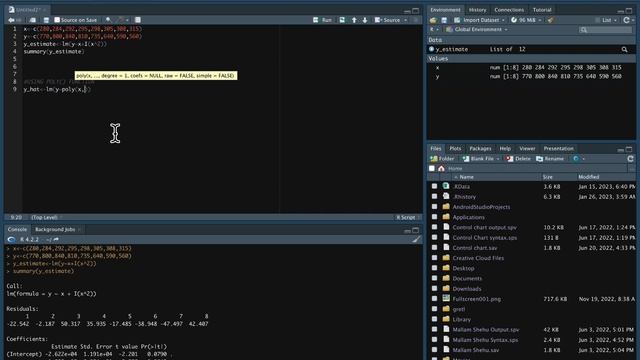Save workspace icon in Environment pane

point(444,20)
